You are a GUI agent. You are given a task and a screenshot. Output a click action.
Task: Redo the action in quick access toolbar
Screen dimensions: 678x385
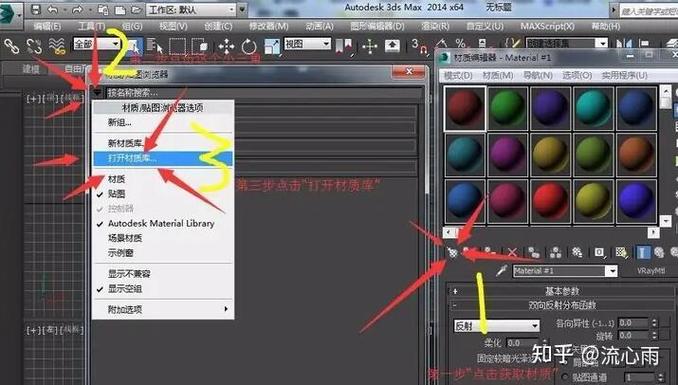(x=77, y=10)
